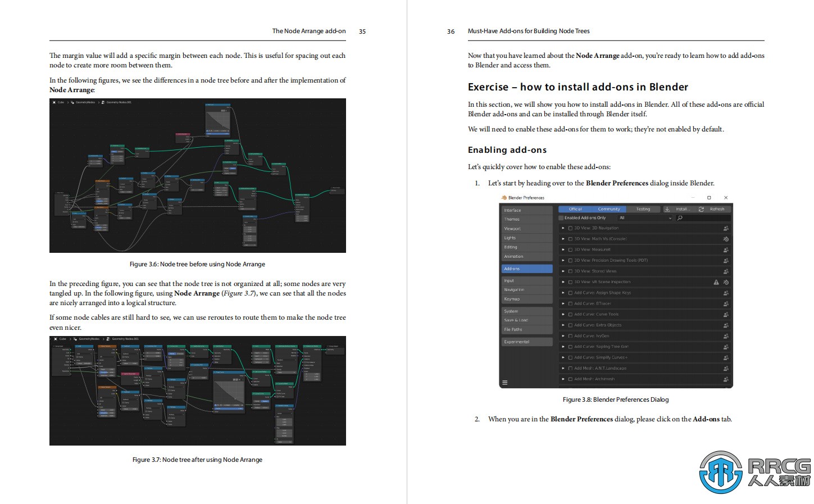Enable the 3D View: Stored Views checkbox
The width and height of the screenshot is (814, 504).
[570, 271]
